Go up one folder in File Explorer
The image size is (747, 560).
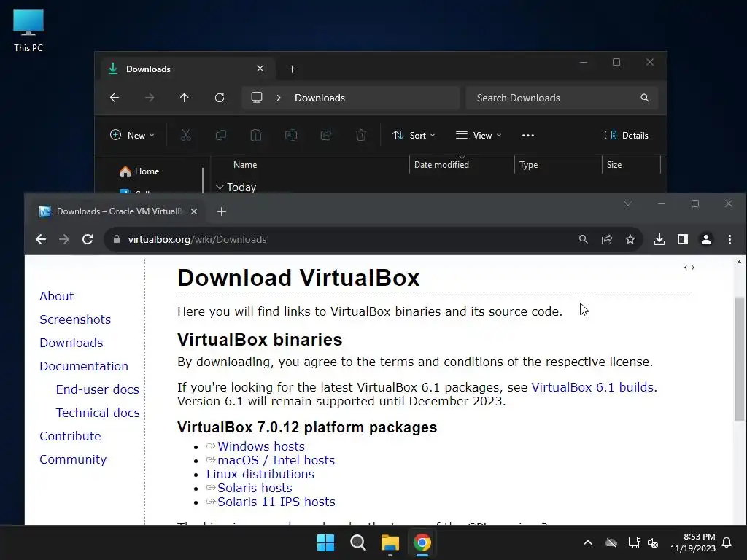(184, 98)
